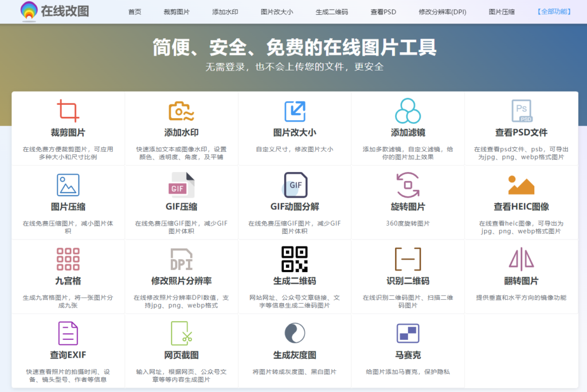This screenshot has width=587, height=392.
Task: Click the 在线改图 site logo
Action: tap(54, 10)
